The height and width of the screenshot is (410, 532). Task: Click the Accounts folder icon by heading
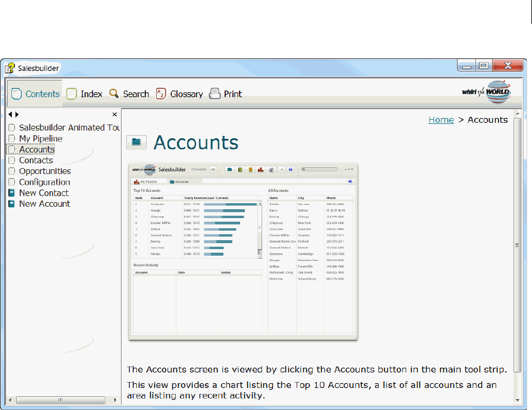(136, 142)
